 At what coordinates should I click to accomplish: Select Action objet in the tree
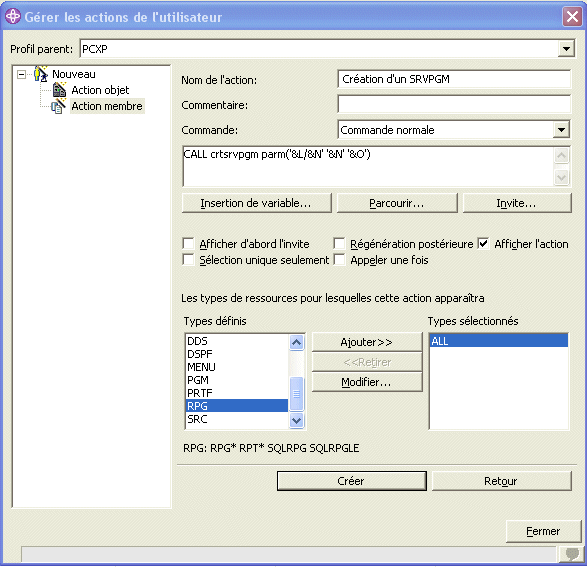(x=100, y=90)
